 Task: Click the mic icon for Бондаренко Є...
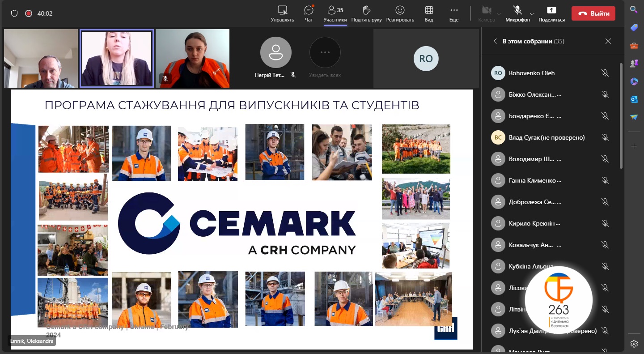pos(605,116)
